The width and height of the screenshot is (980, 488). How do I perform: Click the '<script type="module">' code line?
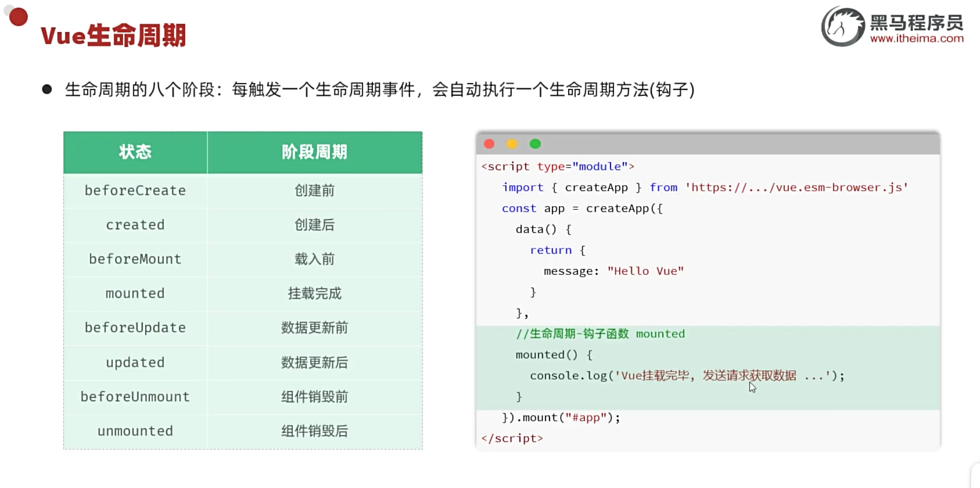(x=558, y=167)
